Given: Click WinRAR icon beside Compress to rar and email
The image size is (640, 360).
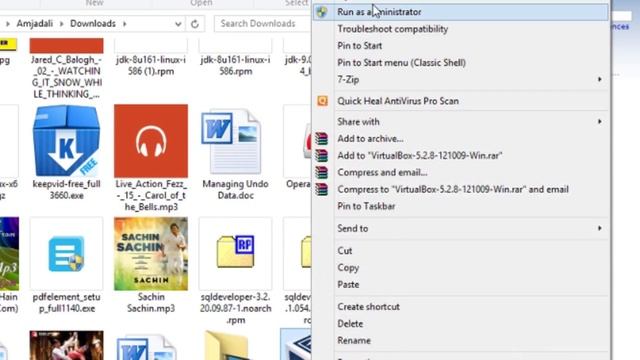Looking at the screenshot, I should pyautogui.click(x=322, y=189).
